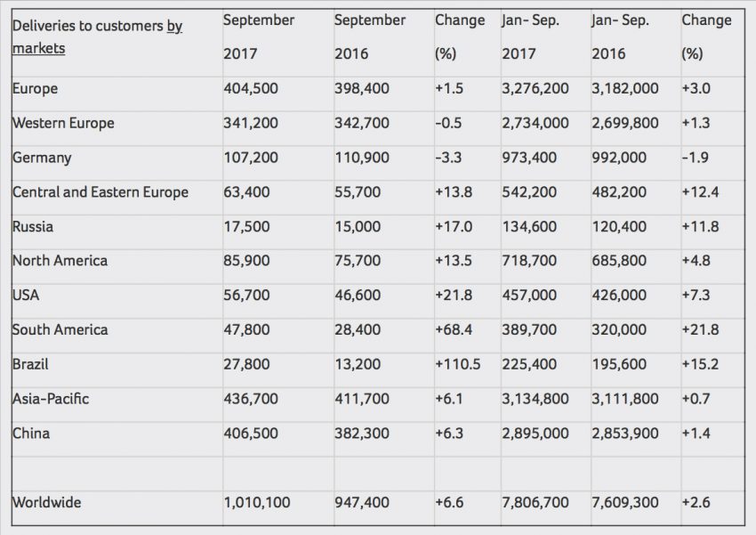Screen dimensions: 756x535
Task: Select Worldwide 7,806,700 Jan-Sep value
Action: tap(535, 503)
